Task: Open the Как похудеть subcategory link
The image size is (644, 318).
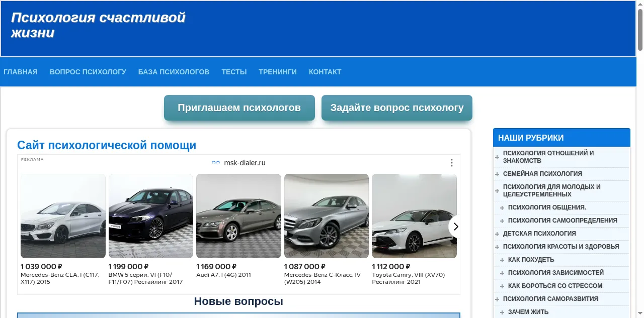Action: [x=531, y=260]
